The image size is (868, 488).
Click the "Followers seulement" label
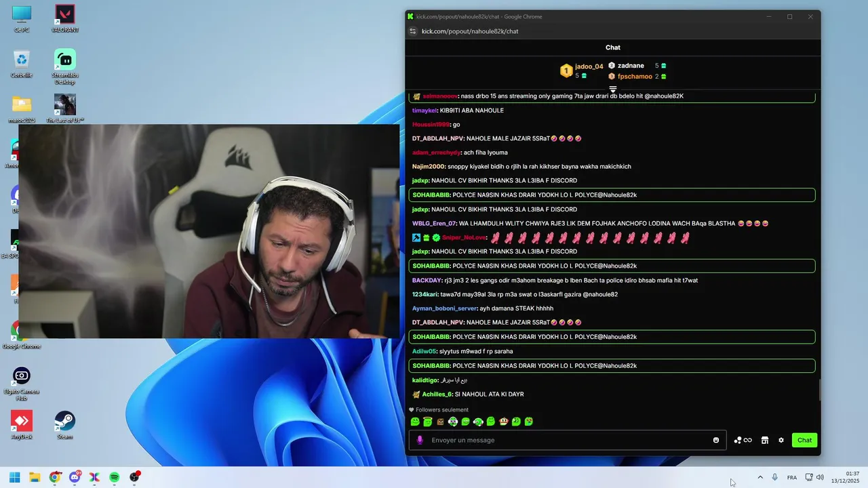tap(441, 410)
